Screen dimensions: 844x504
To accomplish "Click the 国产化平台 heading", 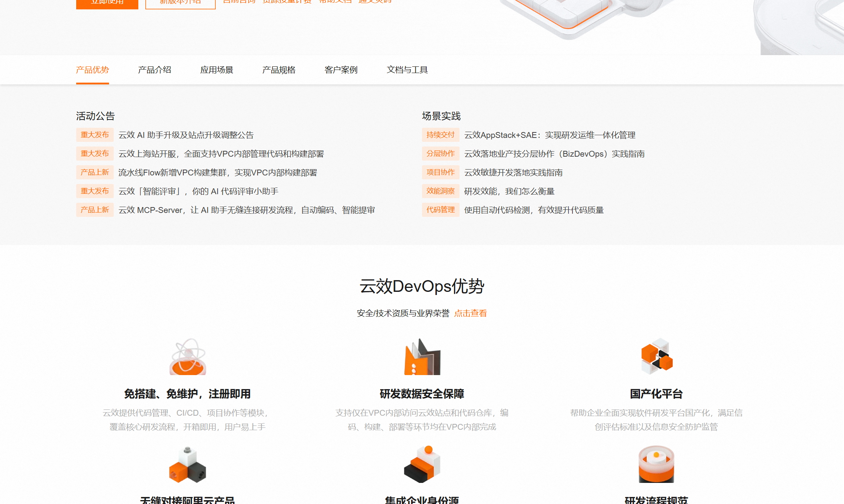I will (x=656, y=394).
